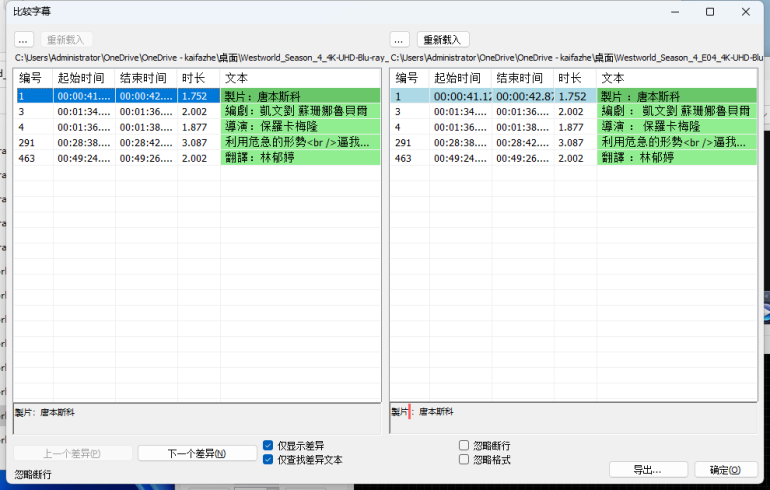Click right row 291 end time 00:28:42
This screenshot has width=770, height=490.
click(523, 142)
